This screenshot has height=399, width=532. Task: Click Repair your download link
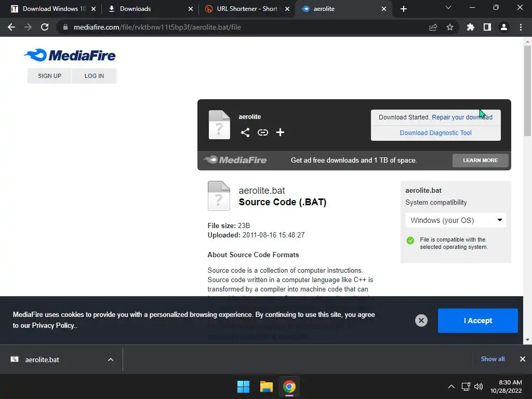click(462, 117)
